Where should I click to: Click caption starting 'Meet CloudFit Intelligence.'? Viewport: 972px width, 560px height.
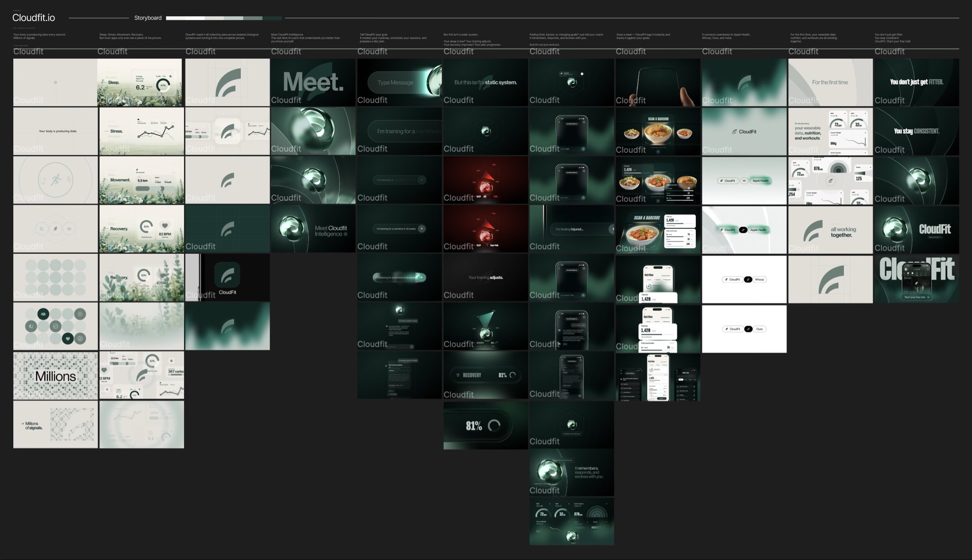[x=306, y=38]
